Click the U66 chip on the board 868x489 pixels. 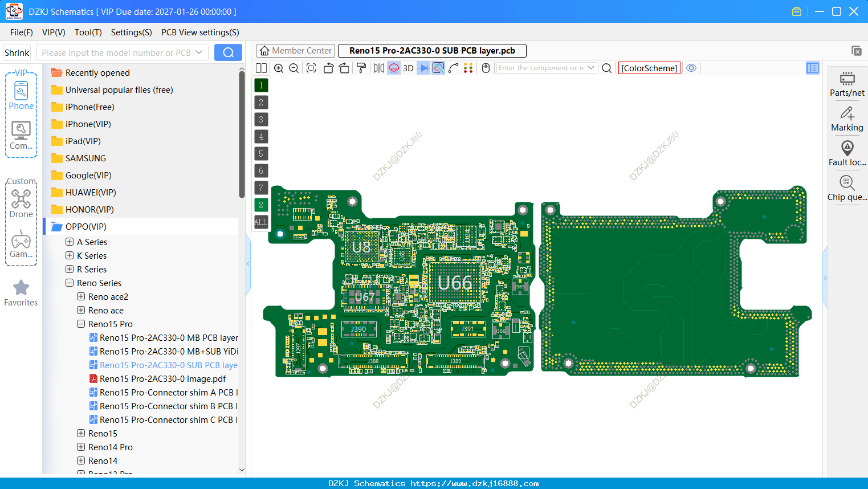(x=454, y=283)
